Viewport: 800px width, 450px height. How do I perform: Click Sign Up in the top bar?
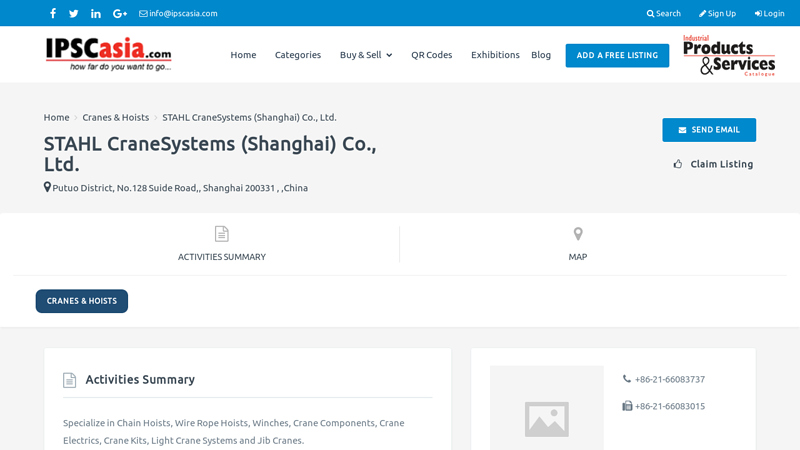[717, 14]
